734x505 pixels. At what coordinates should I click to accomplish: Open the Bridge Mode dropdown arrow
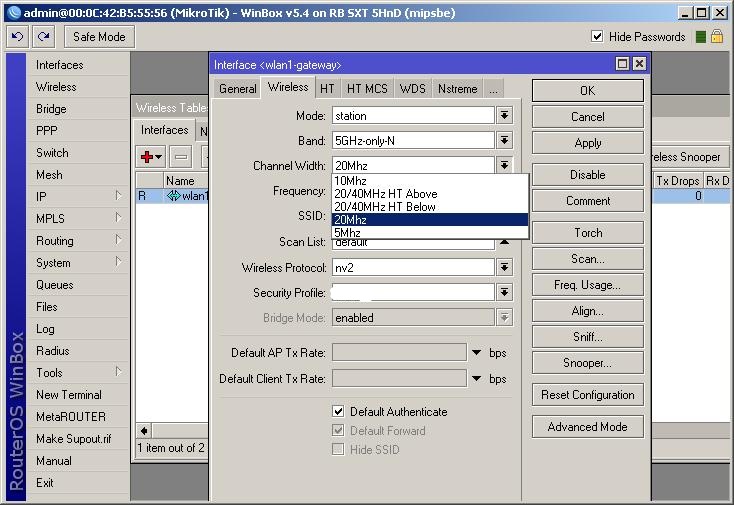504,317
